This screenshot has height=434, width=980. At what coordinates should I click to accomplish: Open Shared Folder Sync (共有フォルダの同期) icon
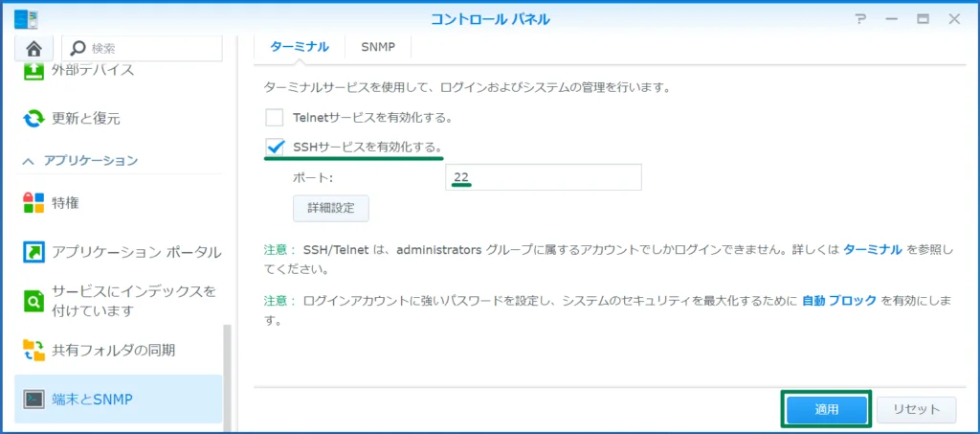point(33,350)
